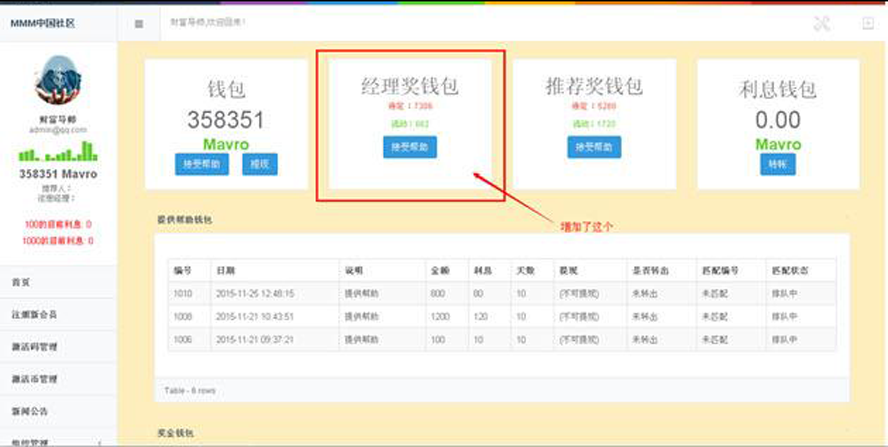Click the admin@qq.com email in the sidebar
Viewport: 888px width, 447px height.
coord(58,130)
